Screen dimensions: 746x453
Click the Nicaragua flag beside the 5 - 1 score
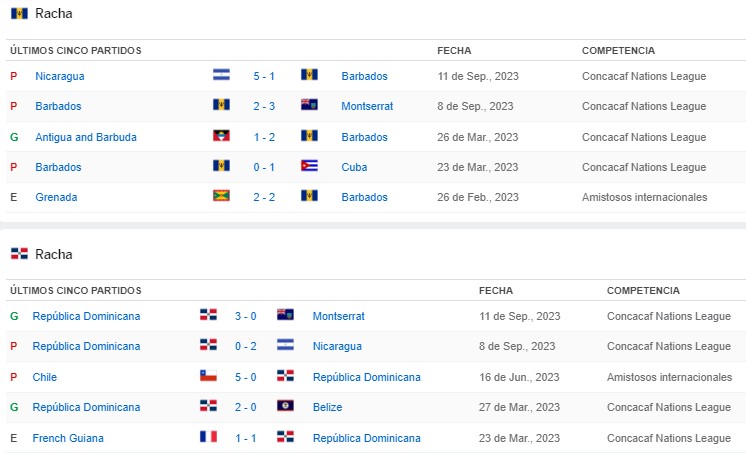(221, 76)
